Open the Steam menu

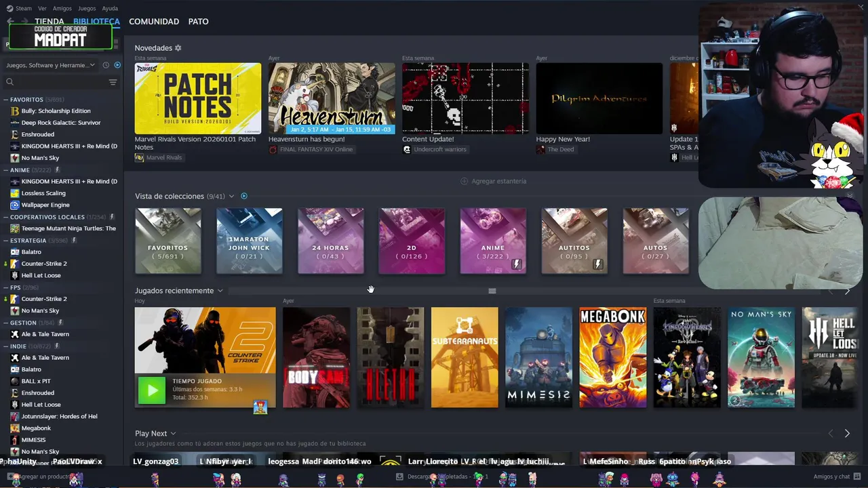point(23,8)
